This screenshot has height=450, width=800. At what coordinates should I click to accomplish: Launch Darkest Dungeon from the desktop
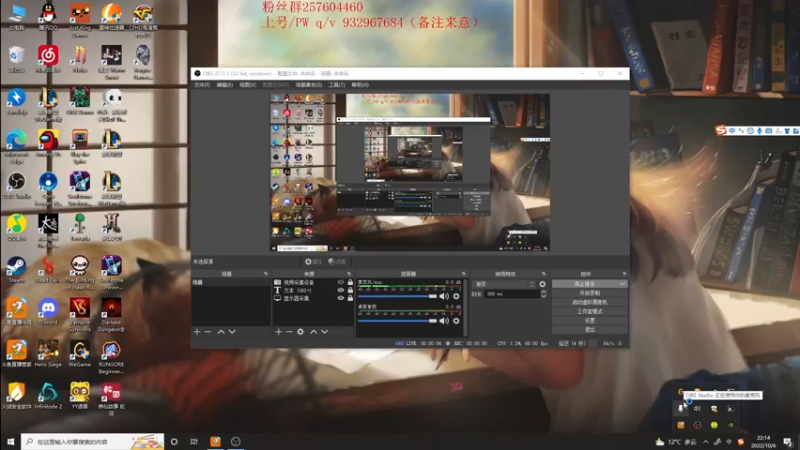click(x=111, y=315)
